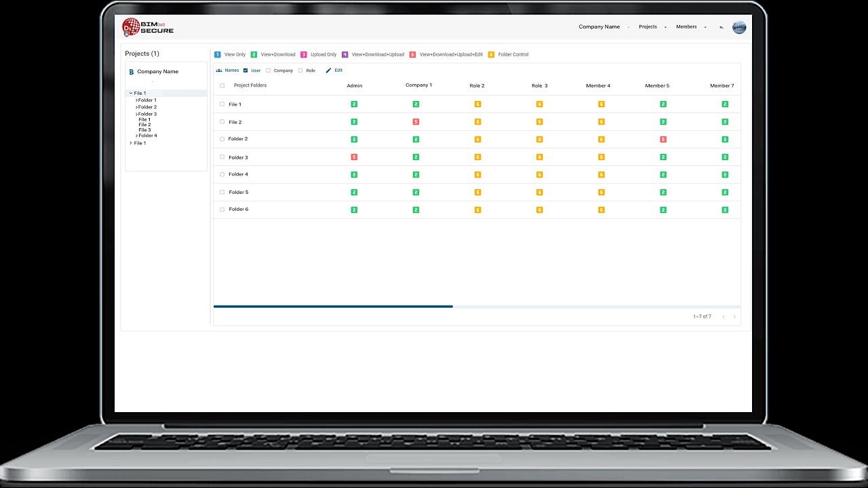
Task: Click the Member 5 column header
Action: [657, 86]
